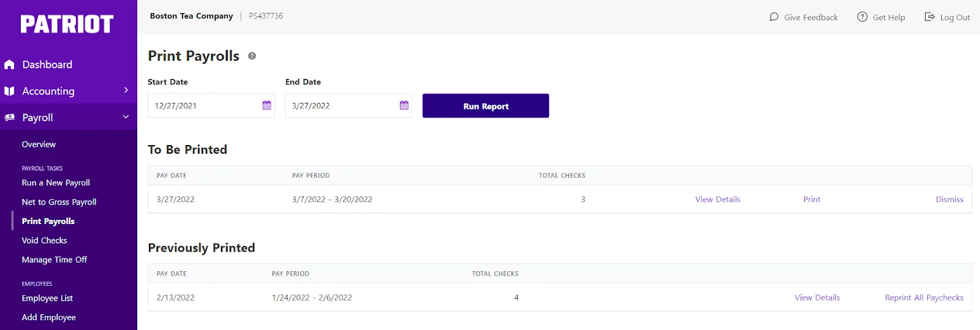Open Net to Gross Payroll

[x=59, y=202]
